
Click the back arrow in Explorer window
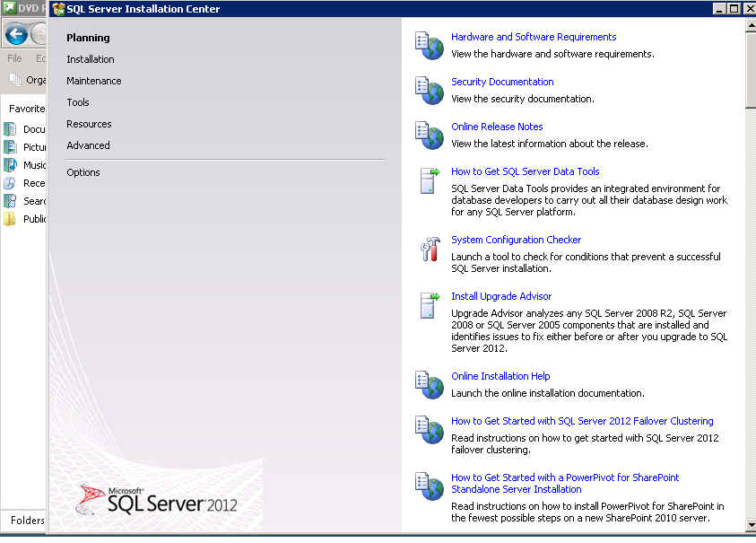(16, 34)
